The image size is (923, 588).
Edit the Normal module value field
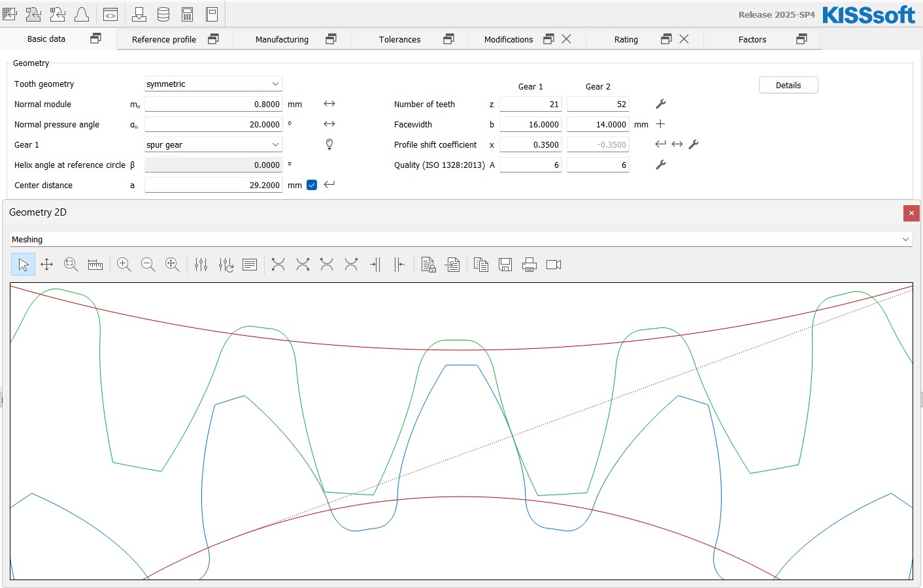pyautogui.click(x=213, y=104)
